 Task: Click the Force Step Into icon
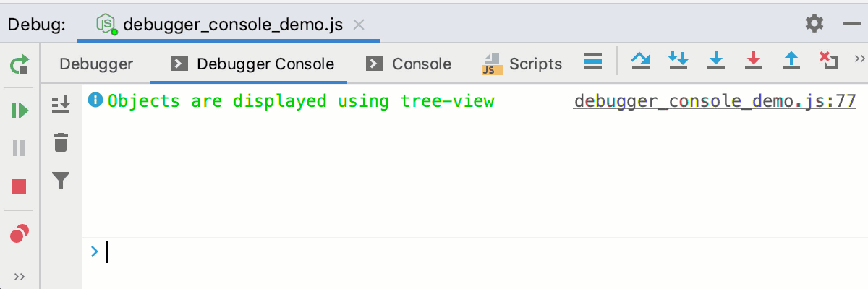715,61
